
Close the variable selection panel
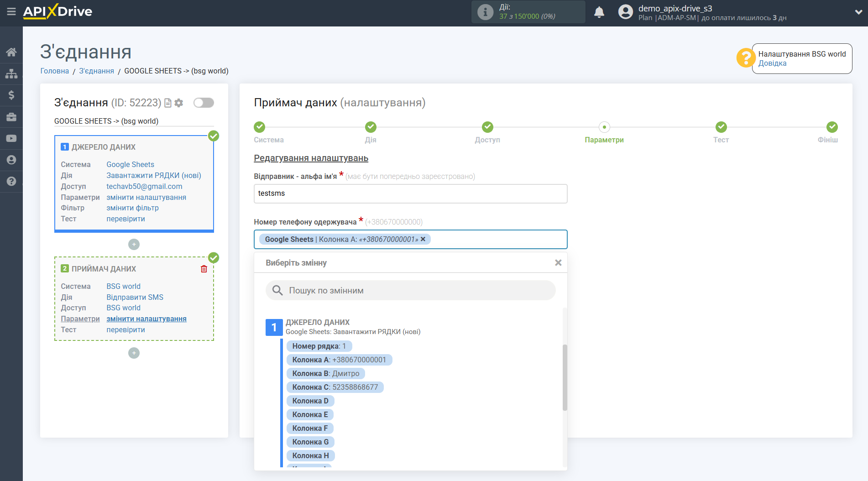click(x=558, y=263)
